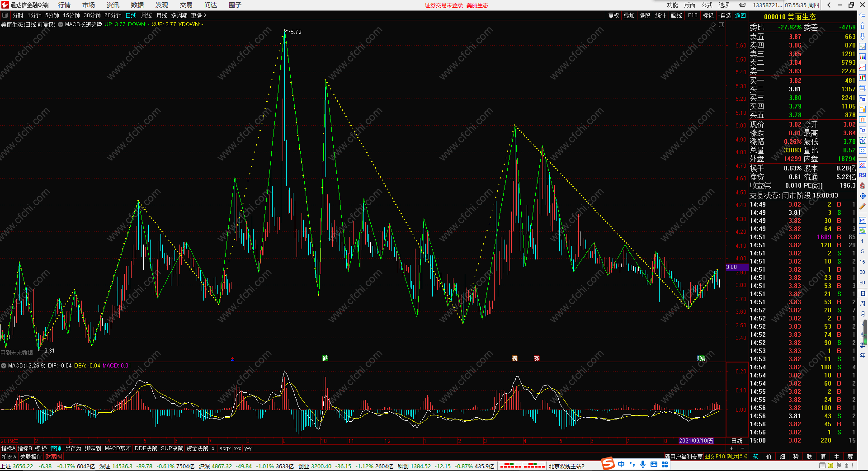Open the 市场 menu
The height and width of the screenshot is (471, 868).
[x=89, y=5]
